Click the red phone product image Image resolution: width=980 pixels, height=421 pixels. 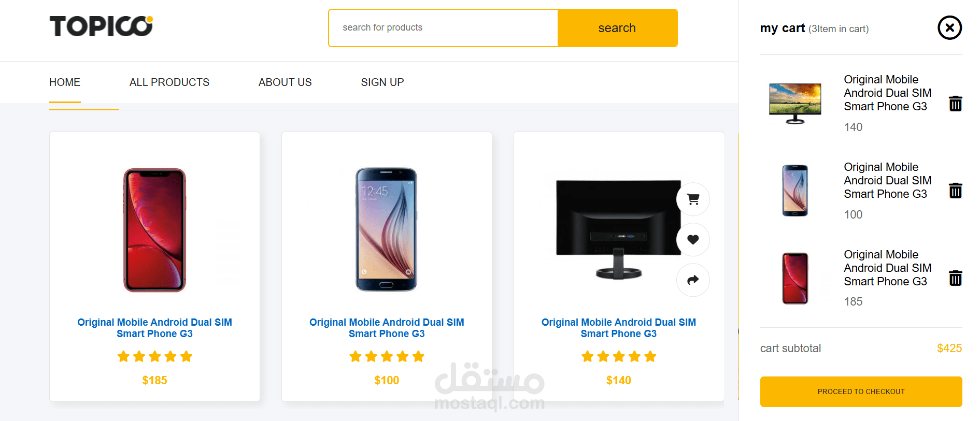click(x=154, y=230)
